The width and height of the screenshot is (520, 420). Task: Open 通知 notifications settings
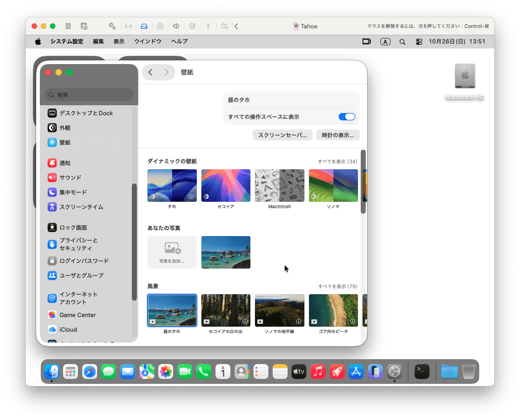pos(65,163)
